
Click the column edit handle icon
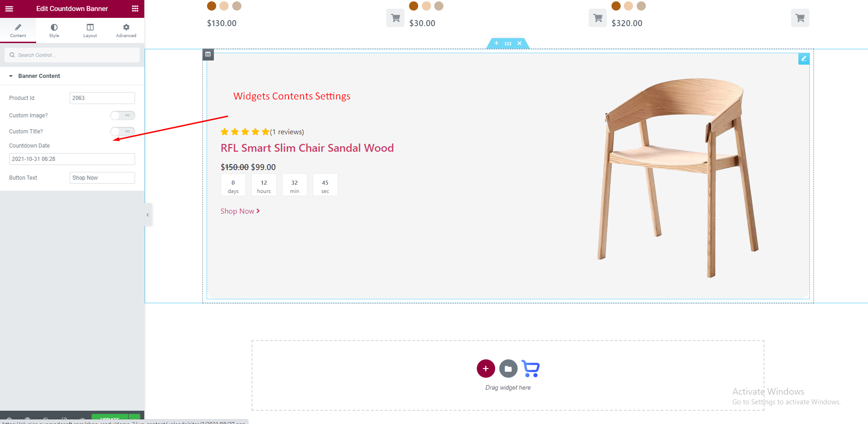208,55
